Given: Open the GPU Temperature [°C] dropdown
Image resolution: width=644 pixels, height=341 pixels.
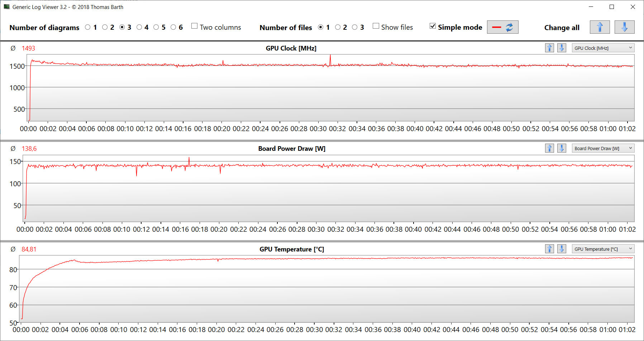Looking at the screenshot, I should point(603,249).
